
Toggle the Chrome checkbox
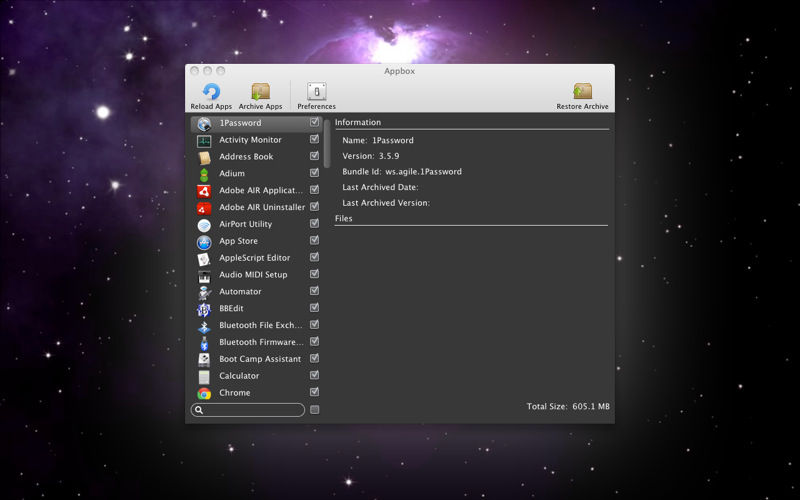314,392
